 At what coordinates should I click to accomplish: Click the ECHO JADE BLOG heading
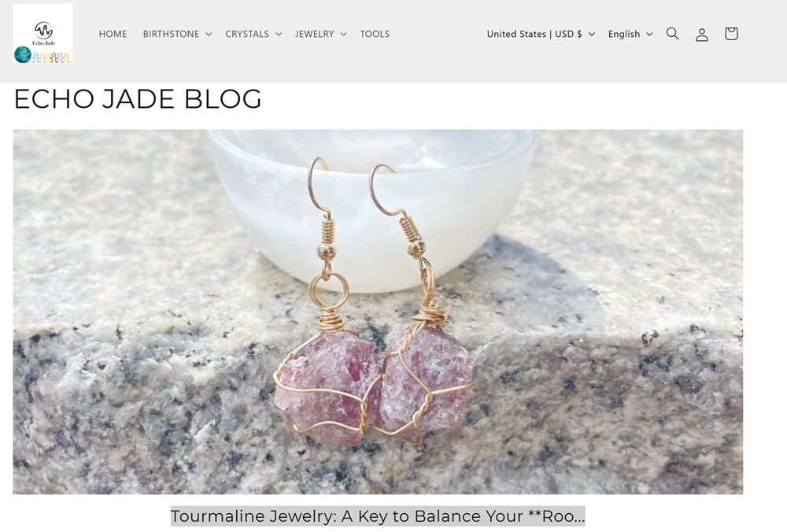click(x=138, y=98)
